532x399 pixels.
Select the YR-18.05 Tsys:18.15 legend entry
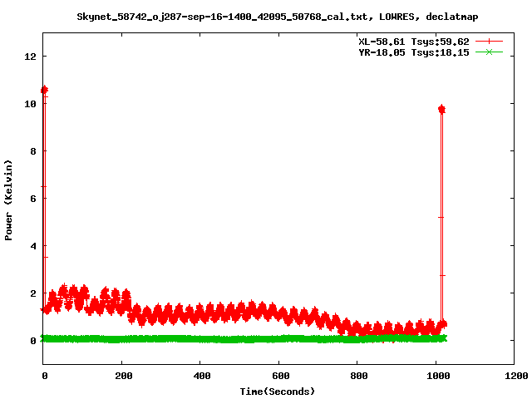414,52
